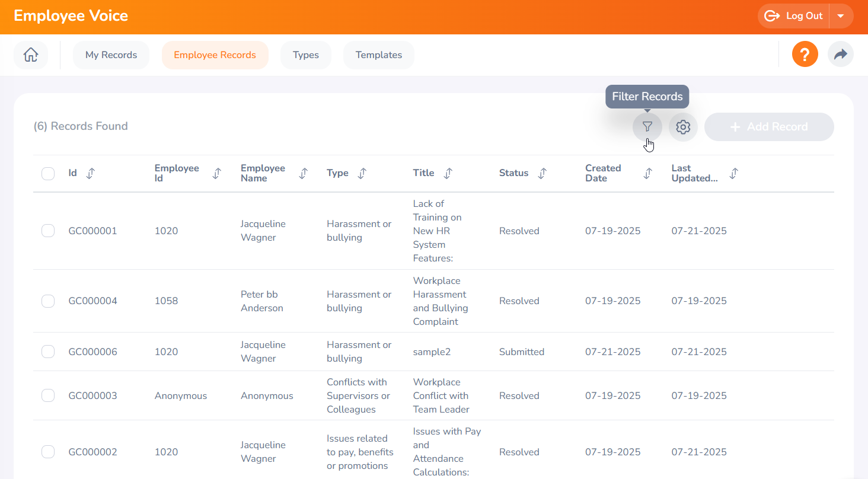Toggle the select-all checkbox in header
868x479 pixels.
pyautogui.click(x=48, y=173)
